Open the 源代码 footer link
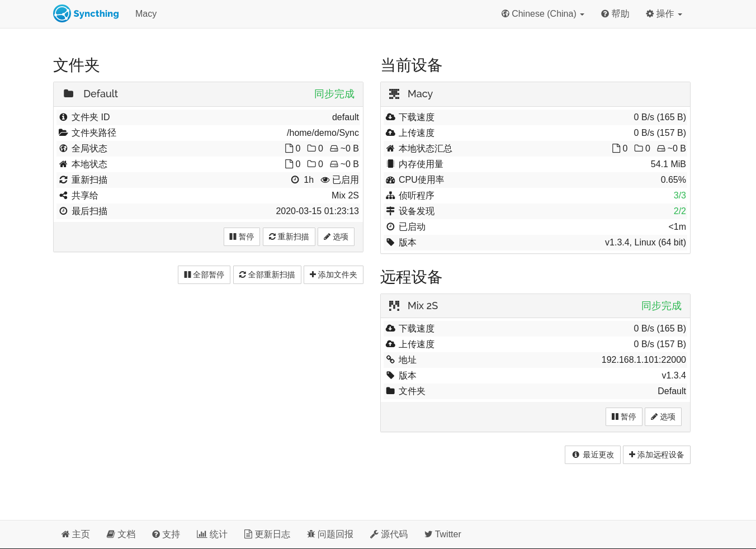Image resolution: width=756 pixels, height=549 pixels. (389, 534)
